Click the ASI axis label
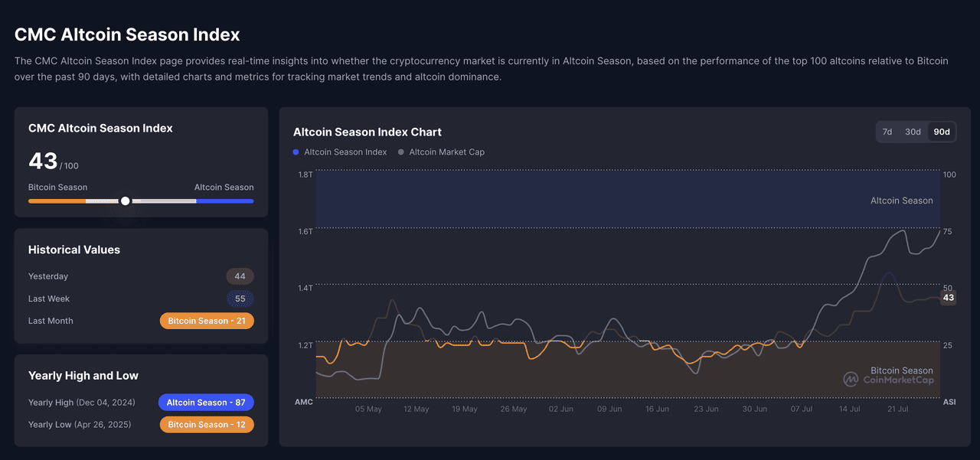This screenshot has width=980, height=460. click(949, 403)
